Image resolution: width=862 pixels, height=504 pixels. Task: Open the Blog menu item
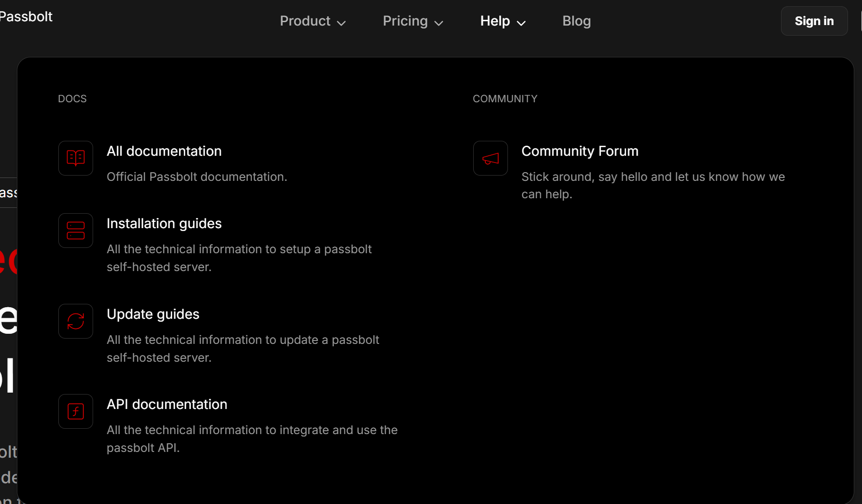coord(576,21)
